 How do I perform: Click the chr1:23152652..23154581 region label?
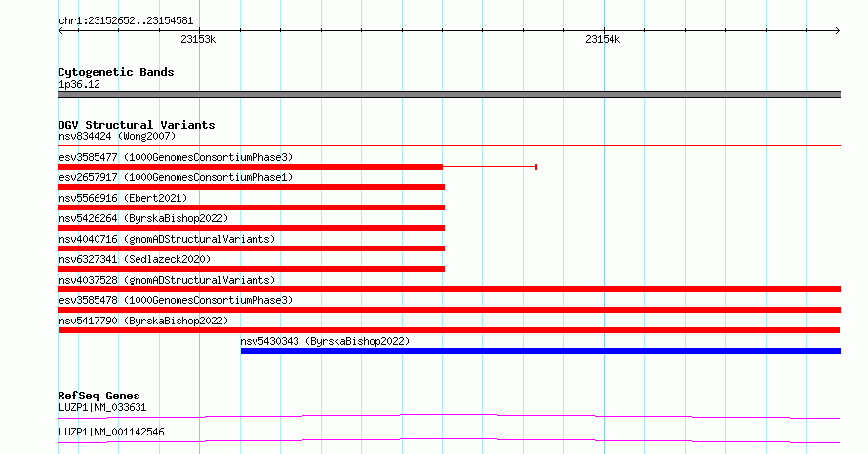point(126,21)
